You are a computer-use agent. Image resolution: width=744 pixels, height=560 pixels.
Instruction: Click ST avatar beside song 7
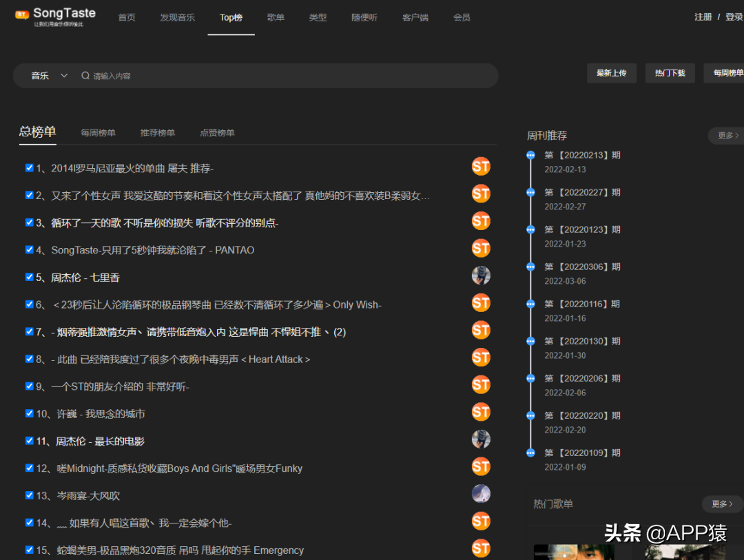[481, 331]
